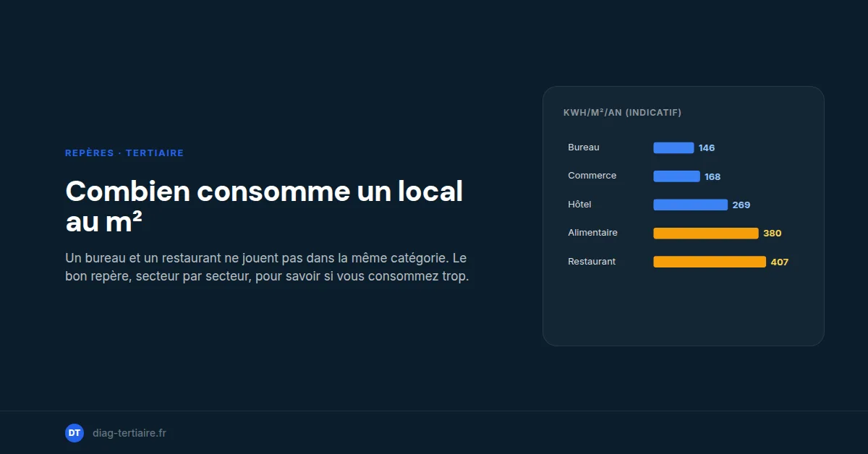This screenshot has height=454, width=868.
Task: Click the blue Commerce bar
Action: pyautogui.click(x=676, y=176)
